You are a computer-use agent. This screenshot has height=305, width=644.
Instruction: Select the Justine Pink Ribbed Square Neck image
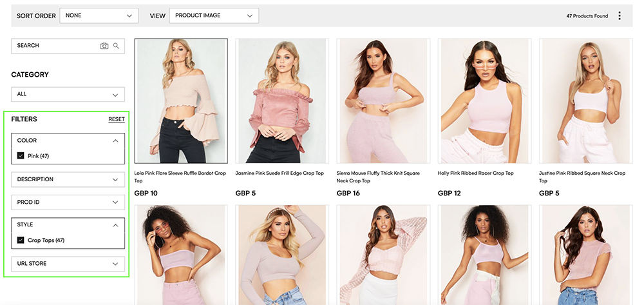point(585,101)
